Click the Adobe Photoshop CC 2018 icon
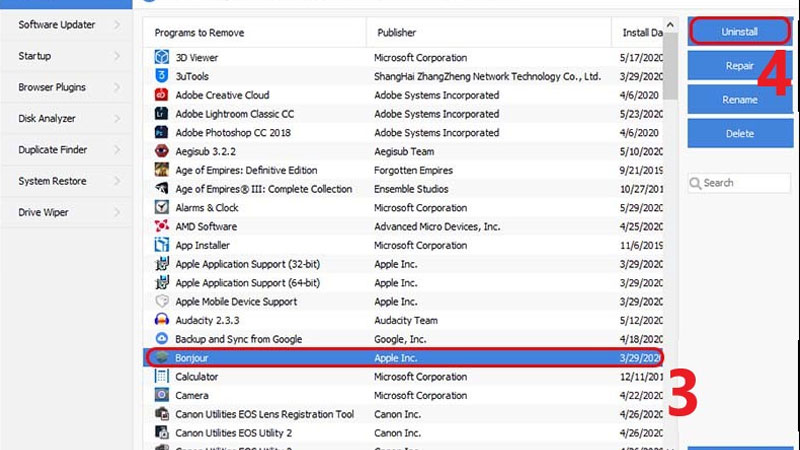 click(x=161, y=132)
